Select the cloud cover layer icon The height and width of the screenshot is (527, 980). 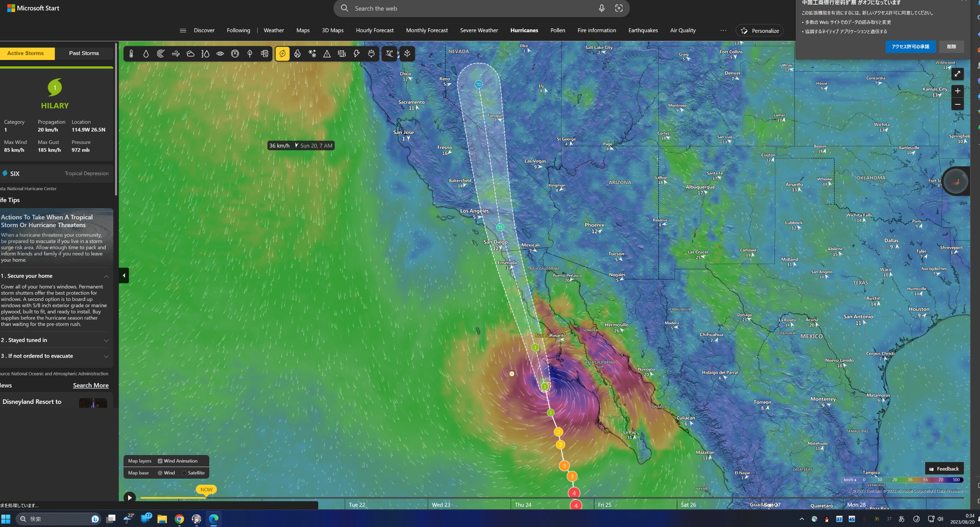(190, 54)
